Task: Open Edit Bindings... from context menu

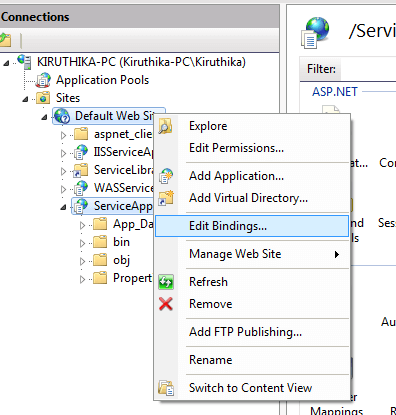Action: click(252, 226)
